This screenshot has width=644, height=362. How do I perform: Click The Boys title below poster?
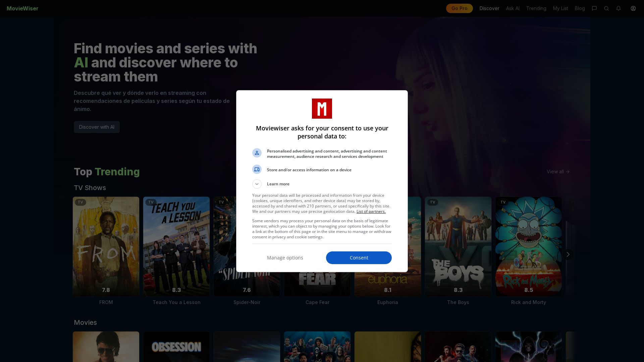(458, 302)
